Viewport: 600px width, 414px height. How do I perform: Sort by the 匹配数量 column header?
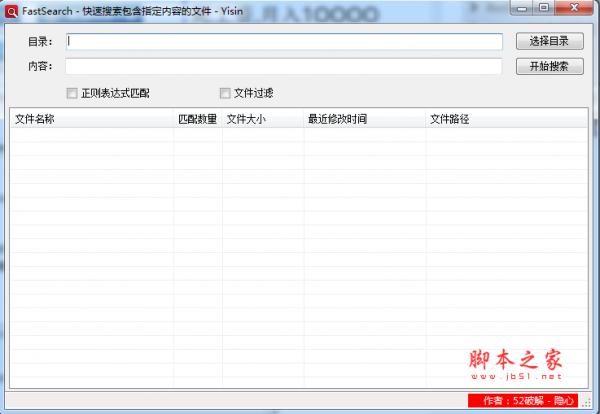198,119
